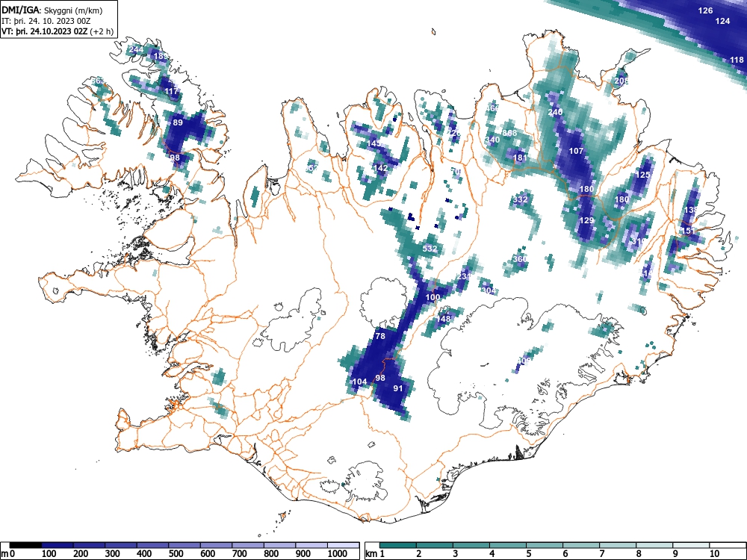Select the '10' label on the km scale
Viewport: 747px width, 560px height.
713,554
